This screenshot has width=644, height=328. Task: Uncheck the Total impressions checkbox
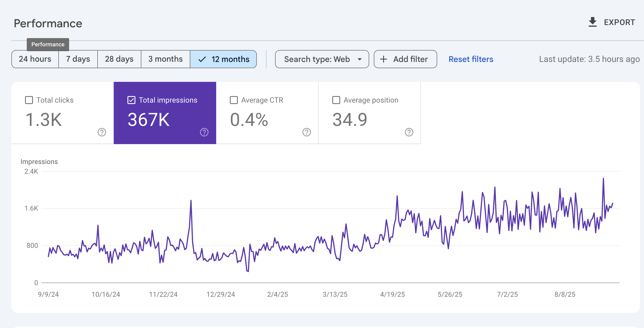click(131, 100)
